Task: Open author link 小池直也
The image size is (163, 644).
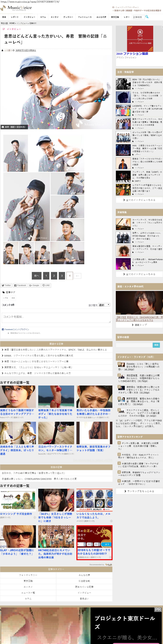Action: coord(8,50)
